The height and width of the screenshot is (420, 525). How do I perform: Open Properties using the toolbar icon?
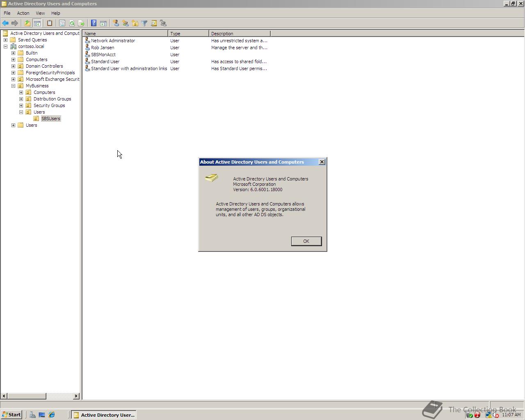tap(62, 23)
